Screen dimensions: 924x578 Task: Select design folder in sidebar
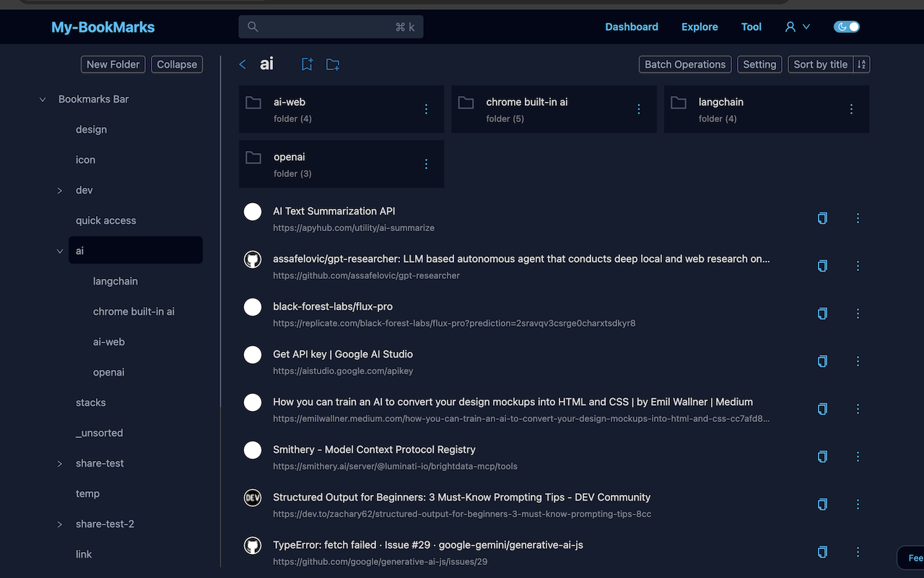[x=91, y=129]
